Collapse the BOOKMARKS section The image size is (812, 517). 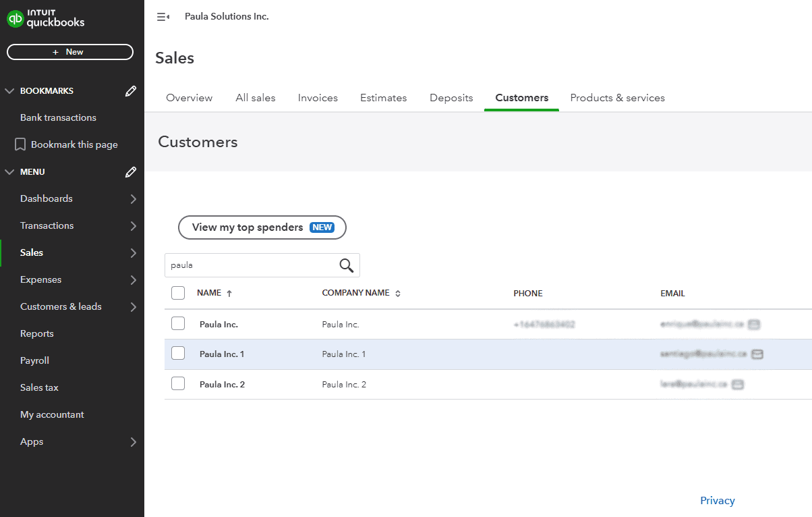click(x=9, y=90)
